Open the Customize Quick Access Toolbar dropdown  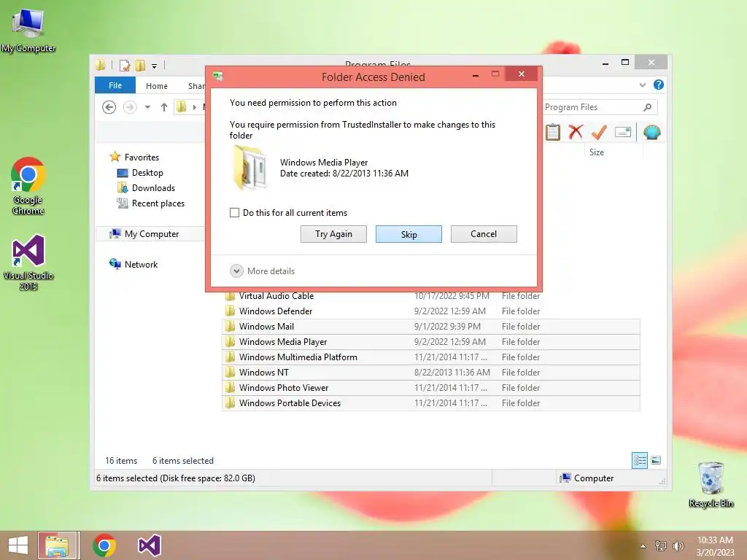point(155,66)
